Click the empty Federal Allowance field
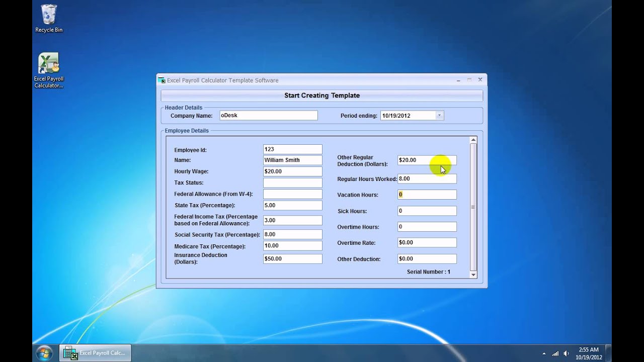Viewport: 644px width, 362px height. [292, 194]
